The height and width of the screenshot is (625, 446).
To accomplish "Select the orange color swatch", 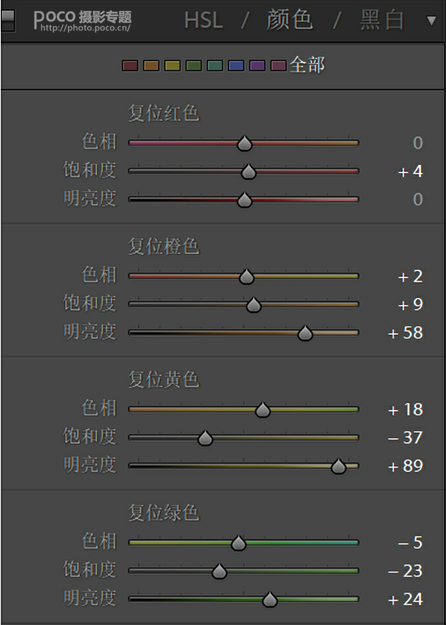I will pos(151,66).
